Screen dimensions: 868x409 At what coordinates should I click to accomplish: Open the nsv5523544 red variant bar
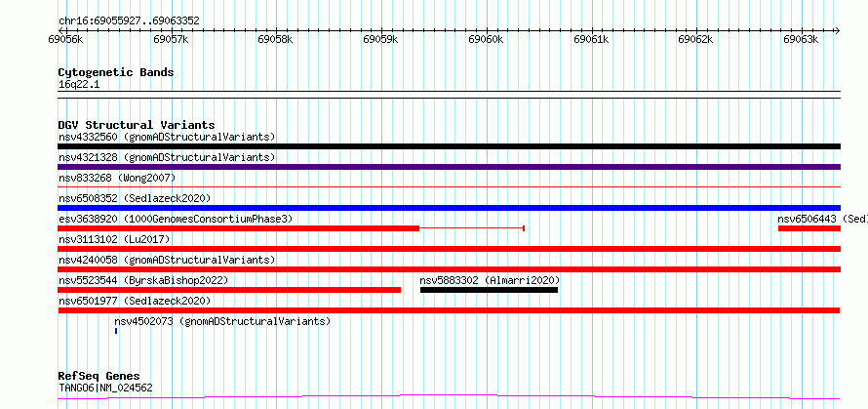229,290
